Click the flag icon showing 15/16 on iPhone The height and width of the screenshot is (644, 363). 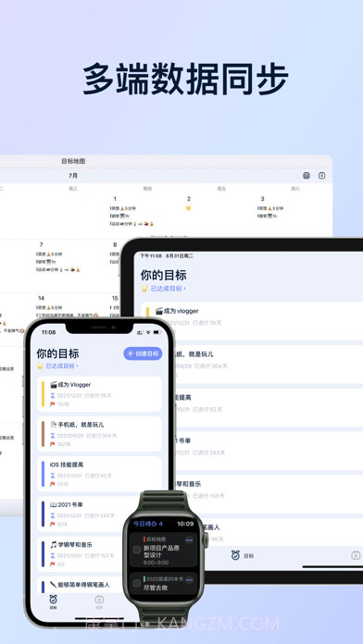pos(53,404)
